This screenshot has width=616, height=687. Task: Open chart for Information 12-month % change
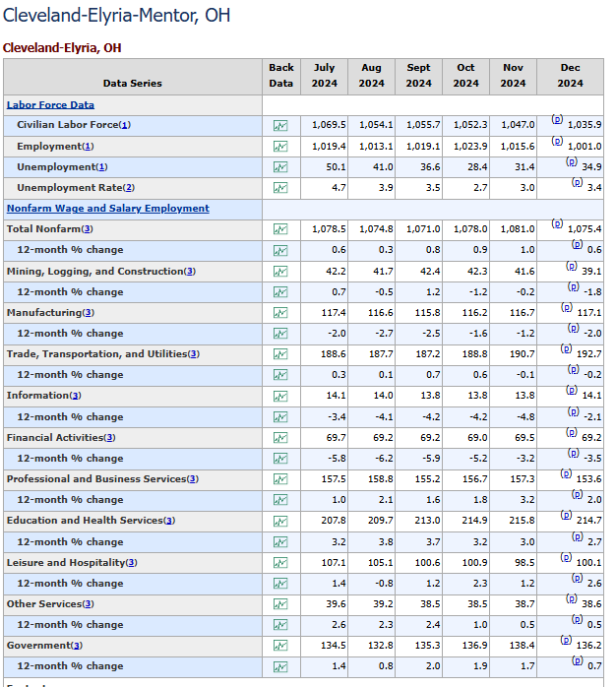(280, 416)
